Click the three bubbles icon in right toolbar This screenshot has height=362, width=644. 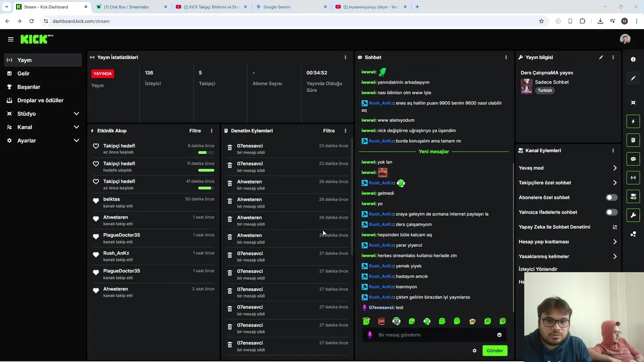point(633,234)
